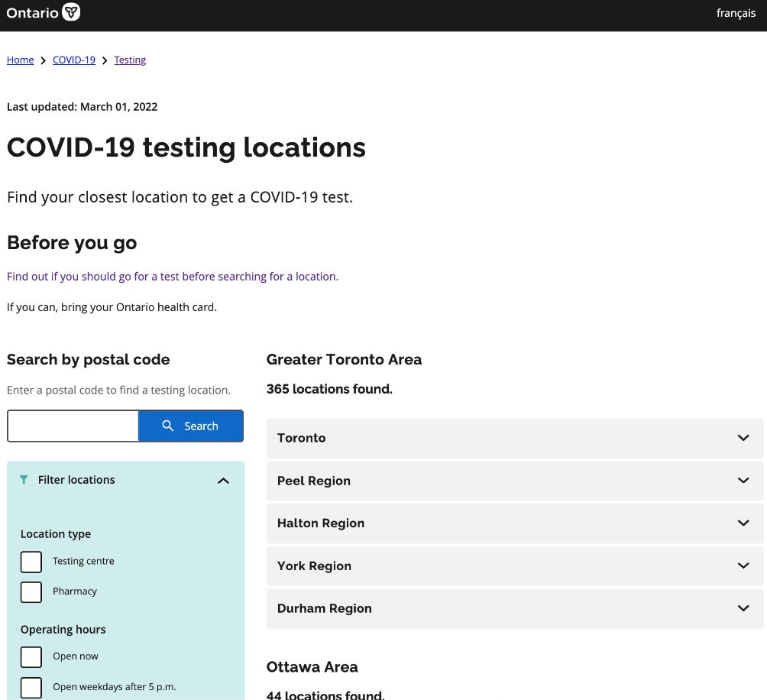Expand the Halton Region section
767x700 pixels.
tap(515, 523)
